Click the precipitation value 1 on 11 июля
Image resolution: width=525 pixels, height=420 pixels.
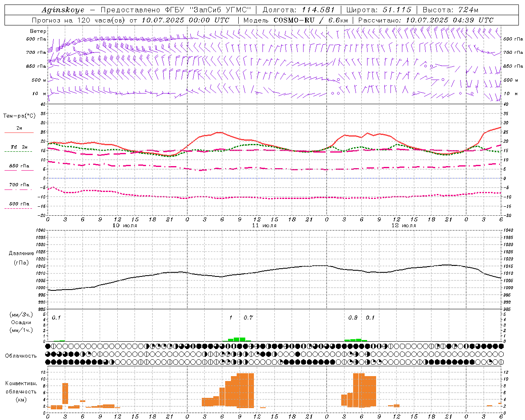coord(231,318)
